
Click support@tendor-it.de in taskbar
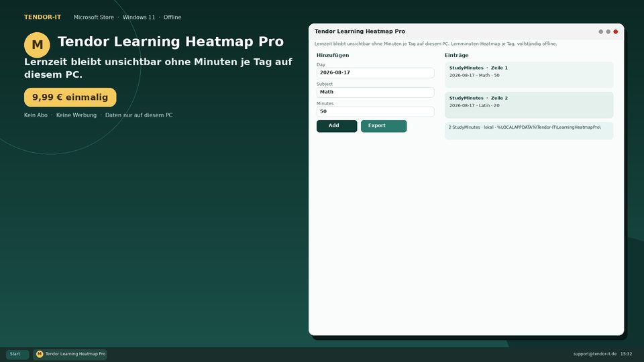595,354
